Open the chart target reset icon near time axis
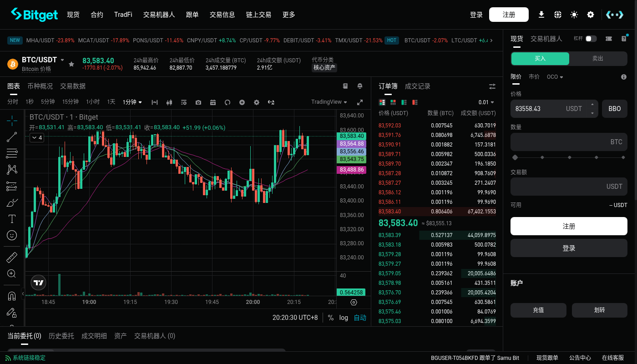Image resolution: width=637 pixels, height=364 pixels. 354,302
